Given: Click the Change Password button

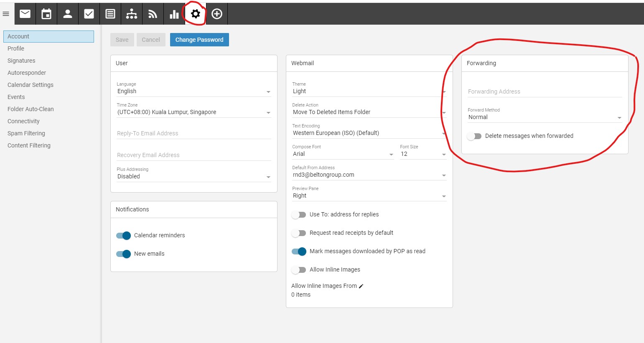Looking at the screenshot, I should click(199, 40).
